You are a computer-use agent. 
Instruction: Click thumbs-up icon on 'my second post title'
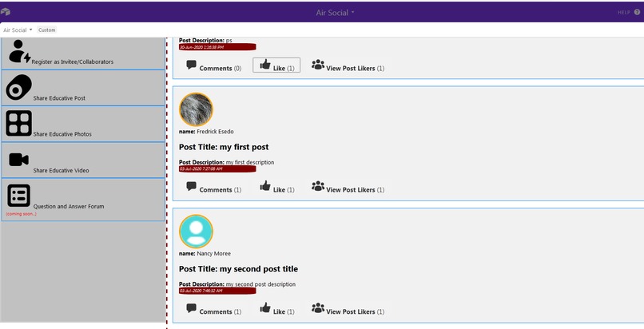pos(265,307)
